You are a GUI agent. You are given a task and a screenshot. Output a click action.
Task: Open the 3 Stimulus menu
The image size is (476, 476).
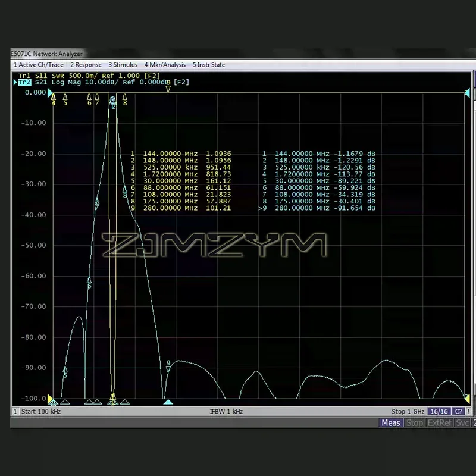coord(123,65)
